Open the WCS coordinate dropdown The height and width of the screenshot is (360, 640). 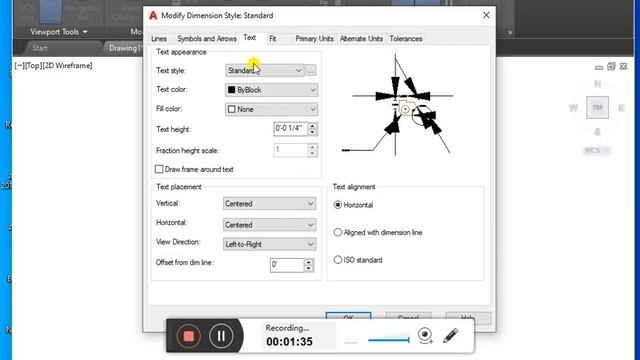click(597, 151)
